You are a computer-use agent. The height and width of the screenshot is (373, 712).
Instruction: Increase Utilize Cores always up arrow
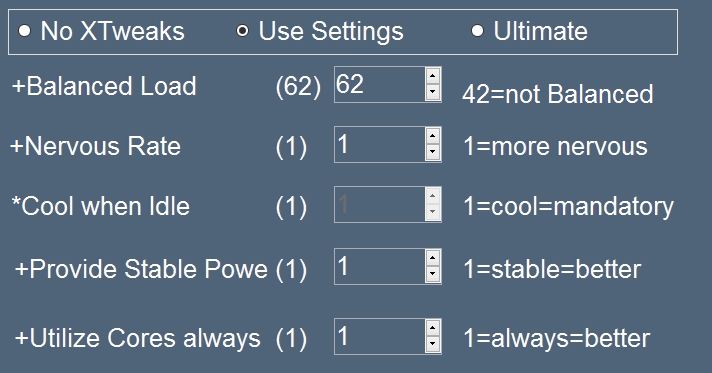[x=433, y=328]
